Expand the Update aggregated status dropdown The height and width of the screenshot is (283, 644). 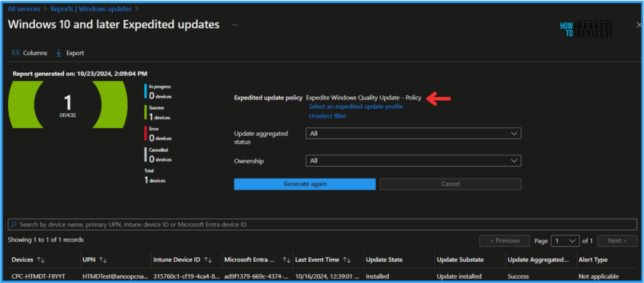413,133
